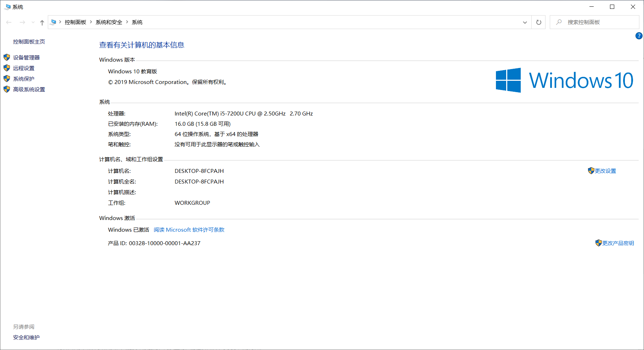Click the computer name value next to 计算机名:
The image size is (644, 350).
[x=199, y=171]
